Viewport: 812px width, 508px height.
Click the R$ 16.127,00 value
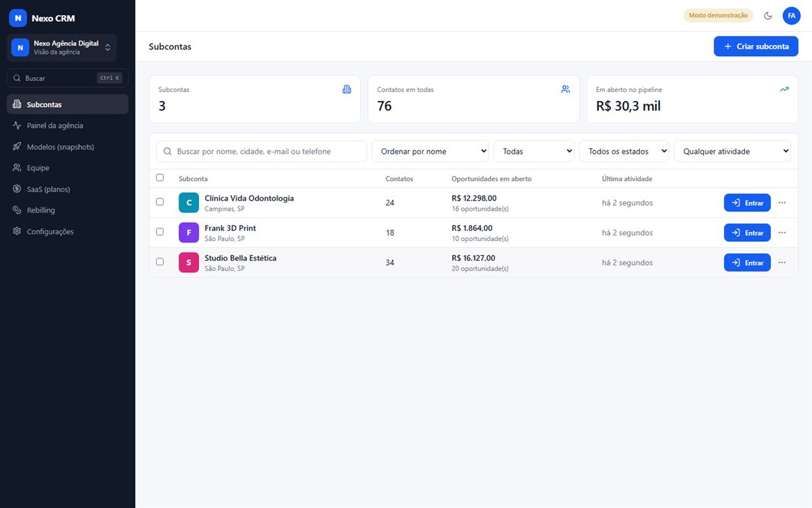473,258
